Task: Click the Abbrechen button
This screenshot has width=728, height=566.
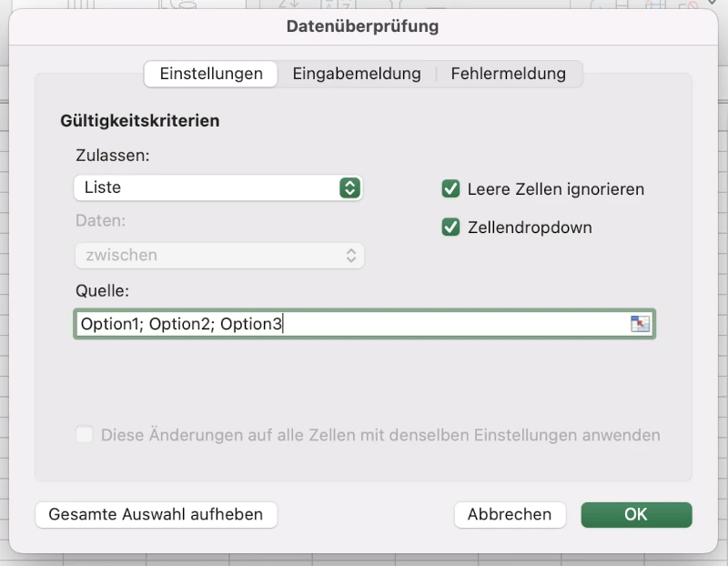Action: pos(509,514)
